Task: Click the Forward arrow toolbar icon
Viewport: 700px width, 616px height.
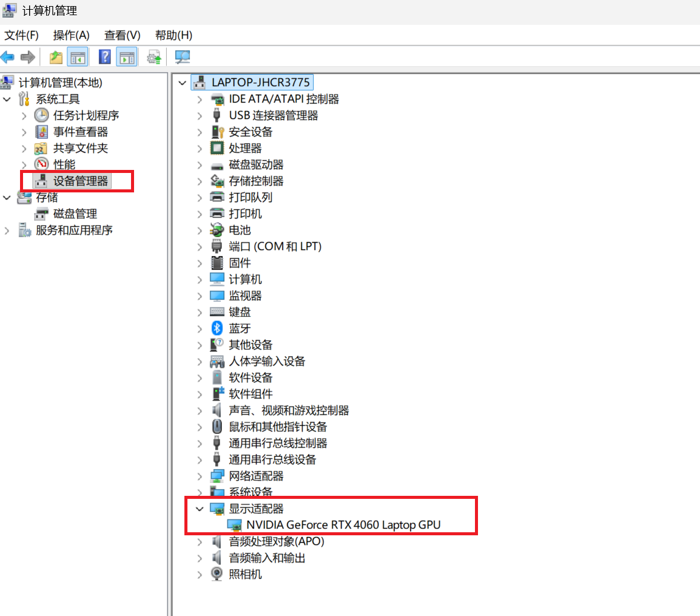Action: (28, 57)
